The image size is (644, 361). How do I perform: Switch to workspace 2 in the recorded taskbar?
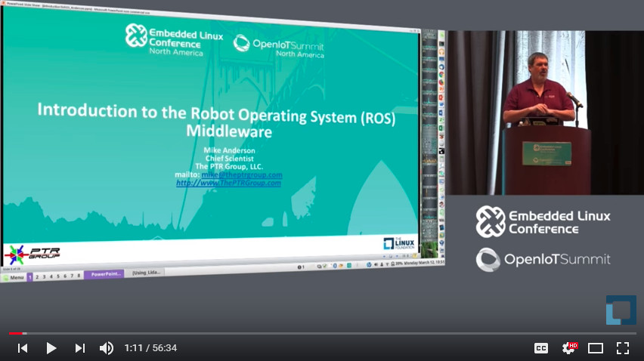(x=37, y=277)
